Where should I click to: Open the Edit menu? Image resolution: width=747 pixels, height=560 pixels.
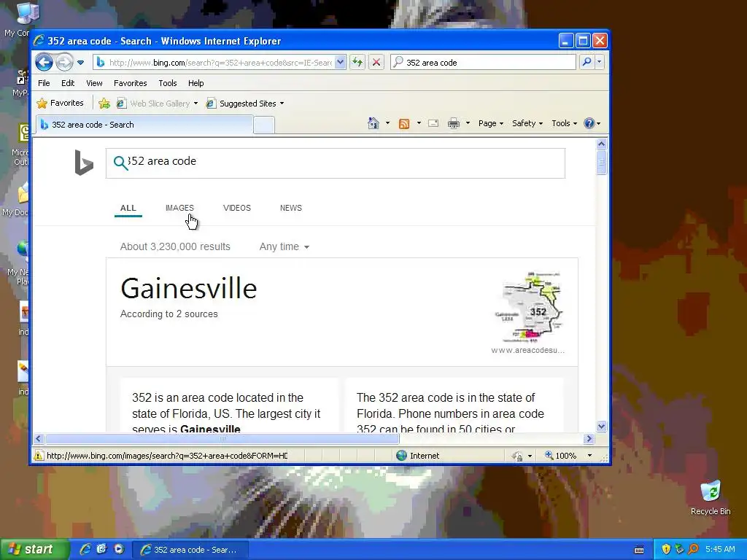click(x=68, y=83)
